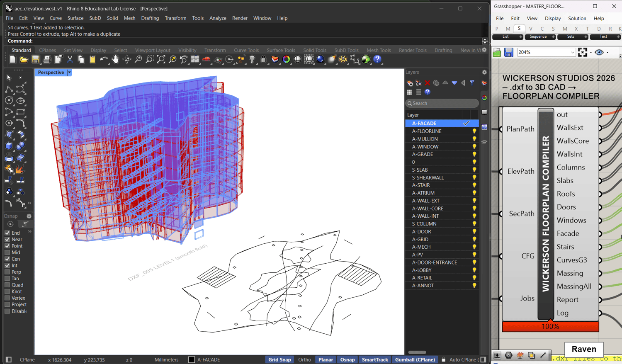Expand the Grasshopper preview eye dropdown arrow
The image size is (622, 364).
(x=607, y=53)
